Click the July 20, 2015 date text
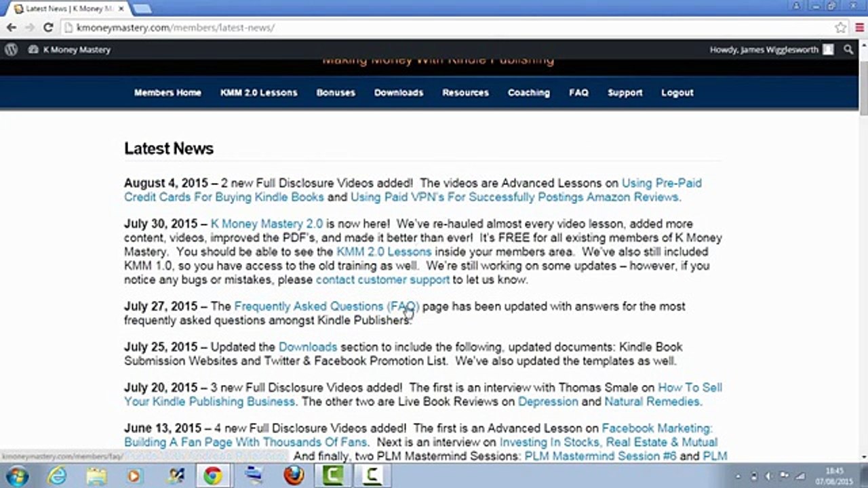868x488 pixels. click(x=161, y=388)
